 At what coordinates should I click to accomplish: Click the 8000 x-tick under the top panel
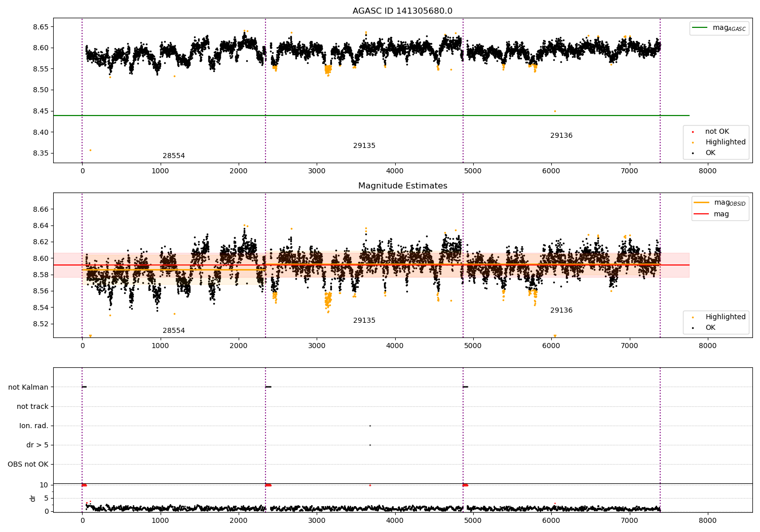click(x=708, y=171)
